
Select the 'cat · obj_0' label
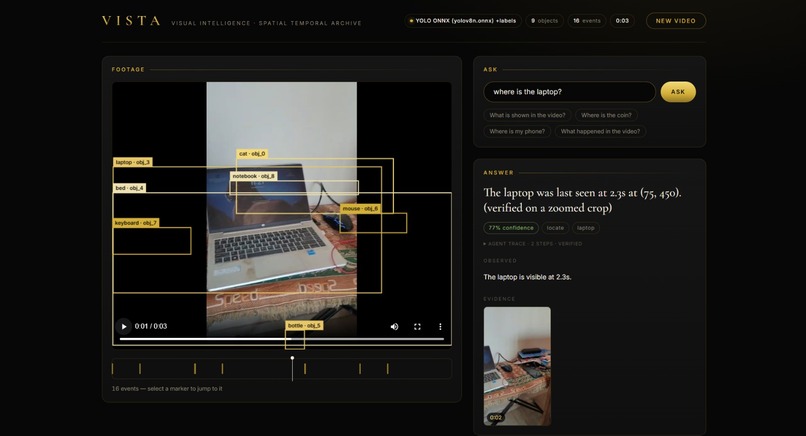[252, 153]
